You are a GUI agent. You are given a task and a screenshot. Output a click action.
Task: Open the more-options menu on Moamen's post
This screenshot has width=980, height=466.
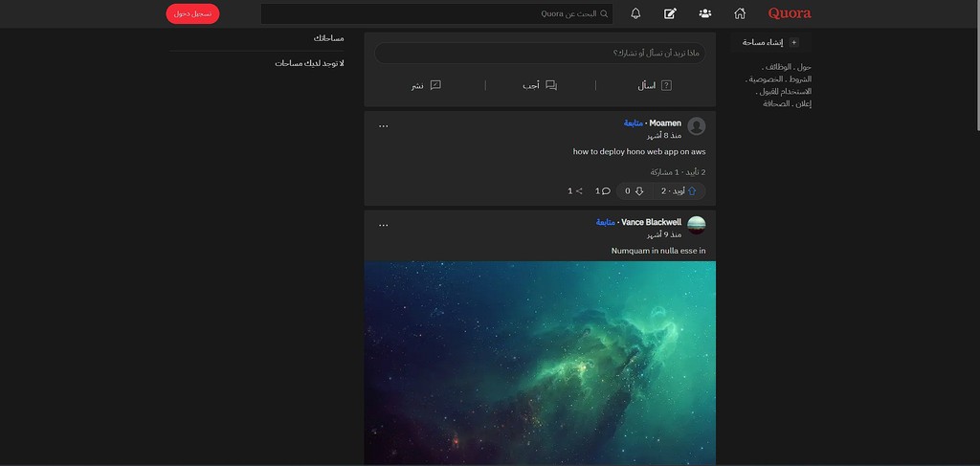[x=383, y=125]
